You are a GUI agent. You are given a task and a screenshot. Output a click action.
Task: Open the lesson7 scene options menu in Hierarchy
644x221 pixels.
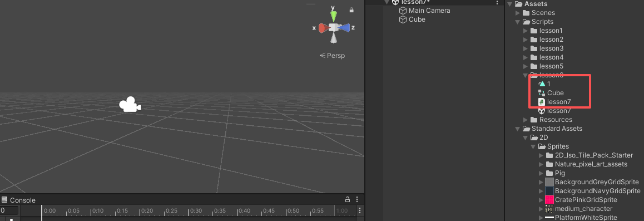(497, 2)
